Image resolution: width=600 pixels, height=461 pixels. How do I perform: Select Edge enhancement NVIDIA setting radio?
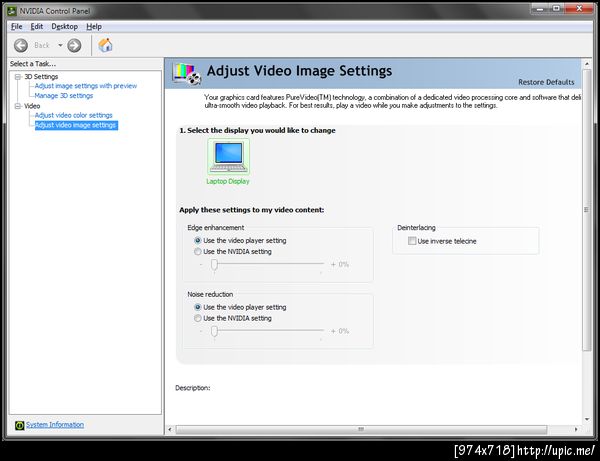tap(197, 251)
